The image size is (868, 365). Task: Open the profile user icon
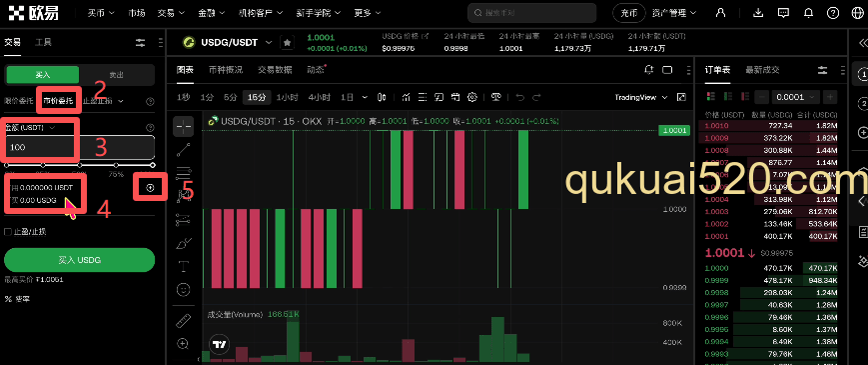[720, 13]
